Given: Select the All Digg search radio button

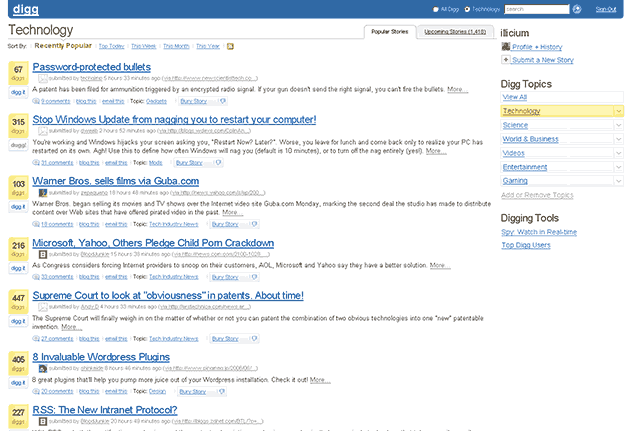Looking at the screenshot, I should tap(435, 9).
